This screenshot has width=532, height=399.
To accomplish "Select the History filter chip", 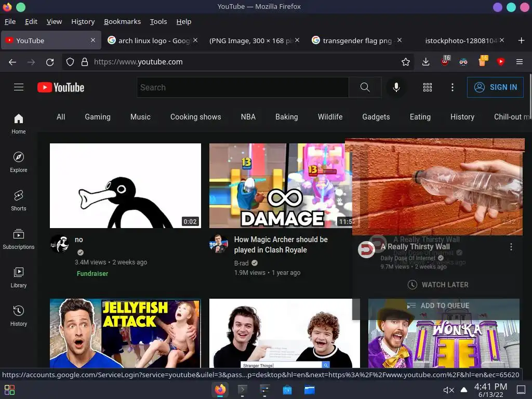I will click(x=462, y=117).
